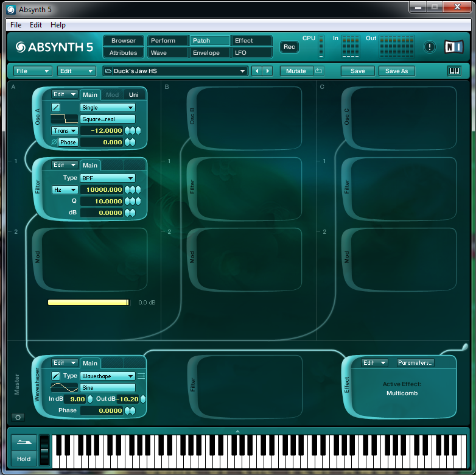Click the Waveshaper routing lines icon

tap(141, 376)
